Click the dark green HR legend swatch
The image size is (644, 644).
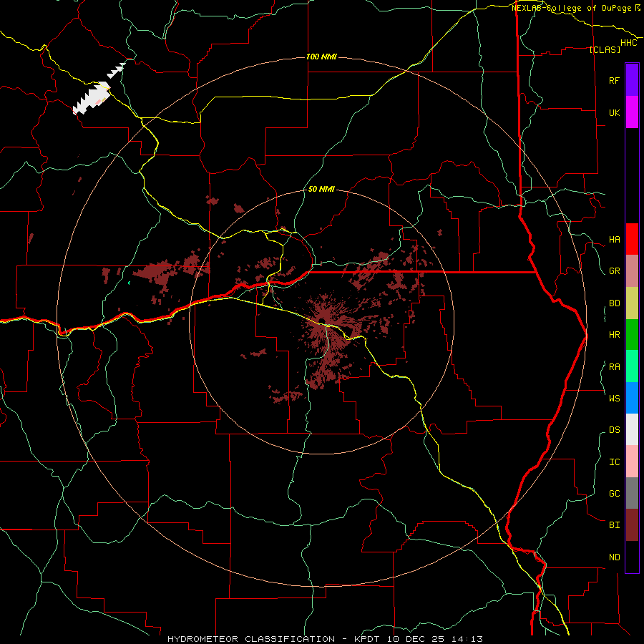point(632,335)
